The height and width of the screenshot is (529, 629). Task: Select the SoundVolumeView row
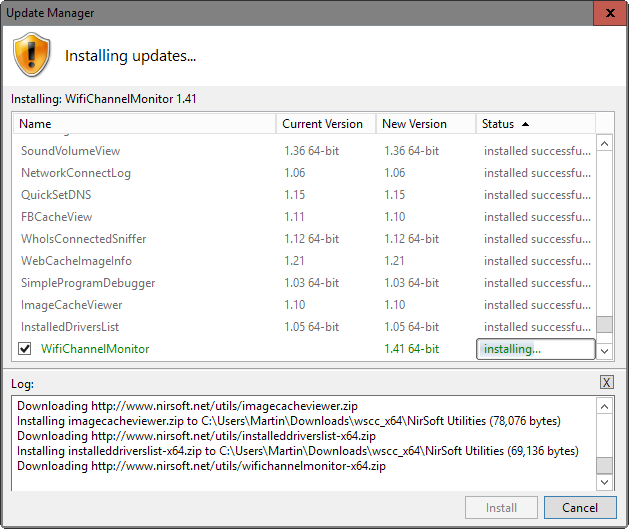point(305,151)
